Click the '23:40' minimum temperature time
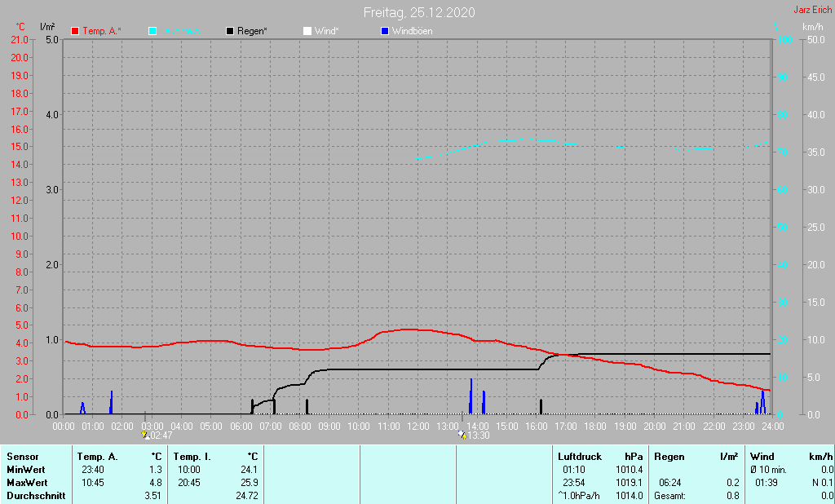835x504 pixels. (x=93, y=470)
